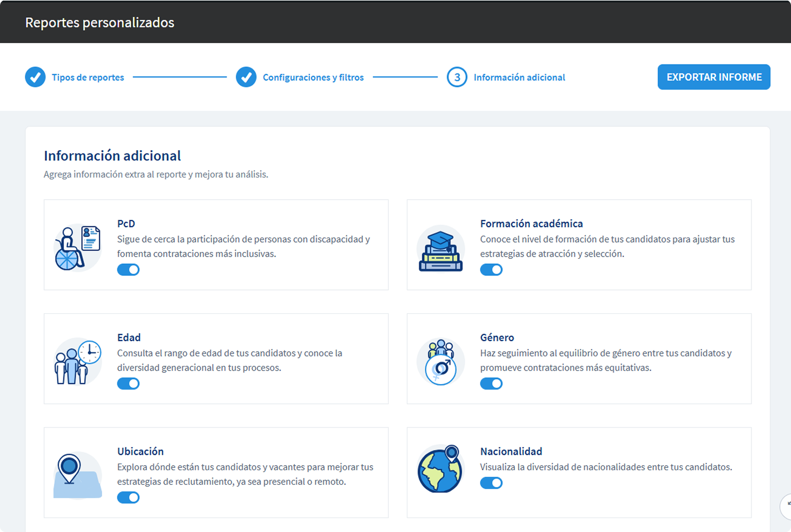Viewport: 791px width, 532px height.
Task: Click the Género gender symbol icon
Action: 440,362
